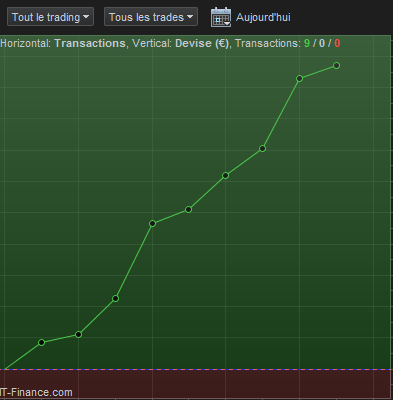Click the 'Transactions' horizontal axis label

(90, 43)
